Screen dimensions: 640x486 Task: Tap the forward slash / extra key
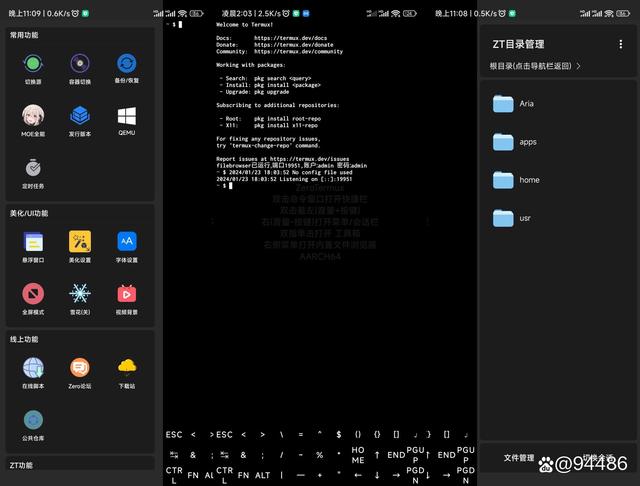tap(282, 455)
